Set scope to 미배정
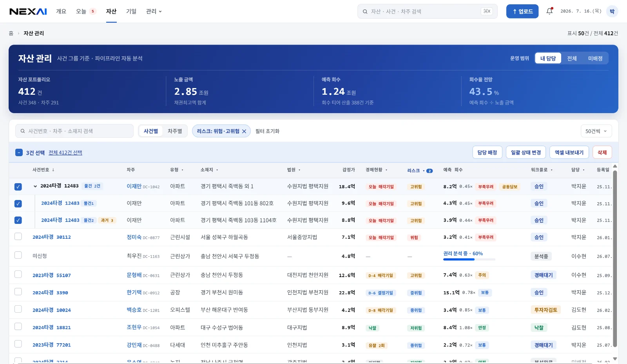 (595, 58)
